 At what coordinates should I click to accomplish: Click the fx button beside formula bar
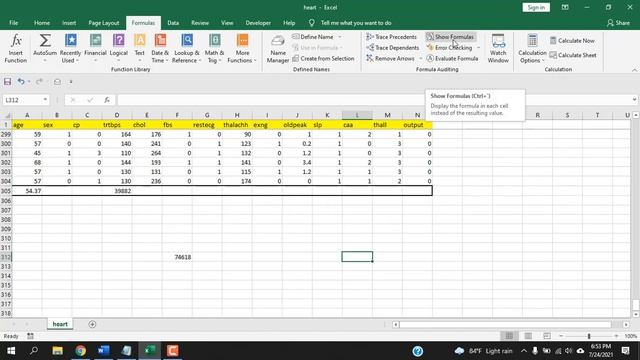tap(107, 100)
